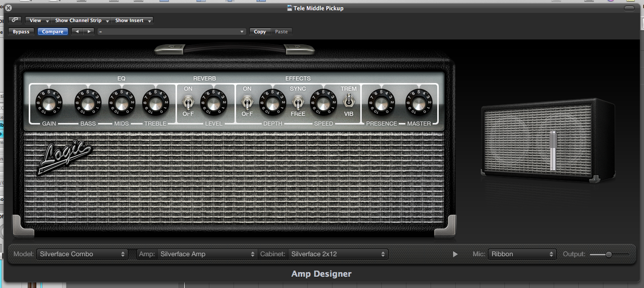Open the View menu

[x=38, y=20]
